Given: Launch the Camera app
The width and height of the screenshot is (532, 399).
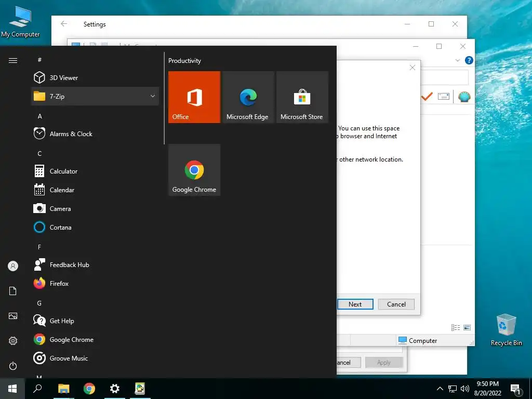Looking at the screenshot, I should click(x=95, y=209).
